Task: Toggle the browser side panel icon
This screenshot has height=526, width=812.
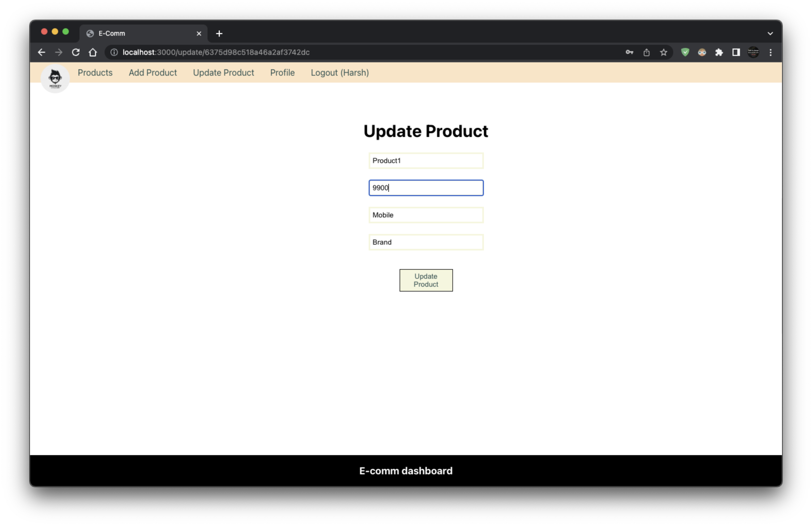Action: click(x=736, y=52)
